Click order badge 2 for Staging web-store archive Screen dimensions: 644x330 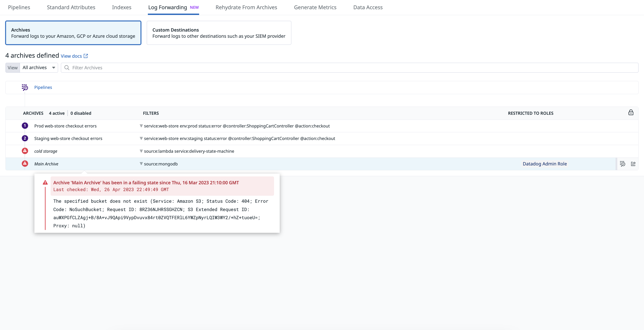[25, 138]
